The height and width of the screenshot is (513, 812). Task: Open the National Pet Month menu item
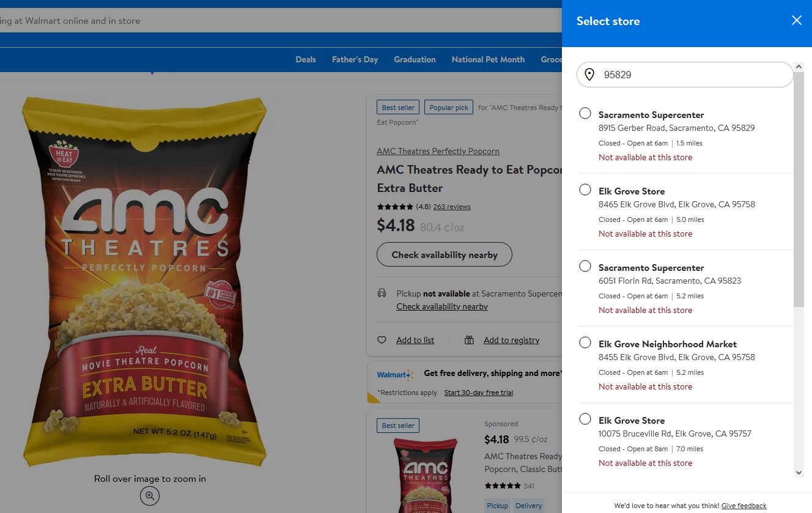(x=488, y=59)
